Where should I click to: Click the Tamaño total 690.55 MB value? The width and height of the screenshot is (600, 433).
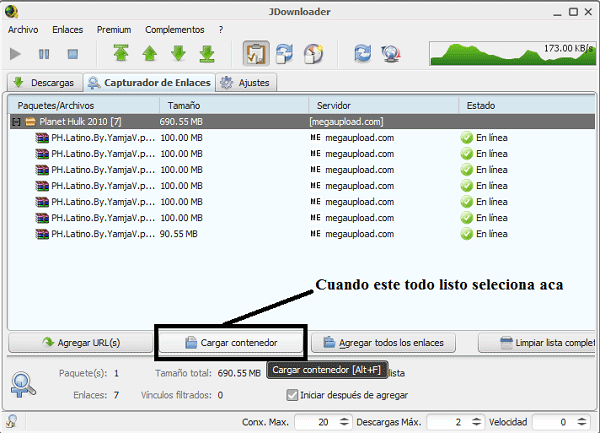239,373
